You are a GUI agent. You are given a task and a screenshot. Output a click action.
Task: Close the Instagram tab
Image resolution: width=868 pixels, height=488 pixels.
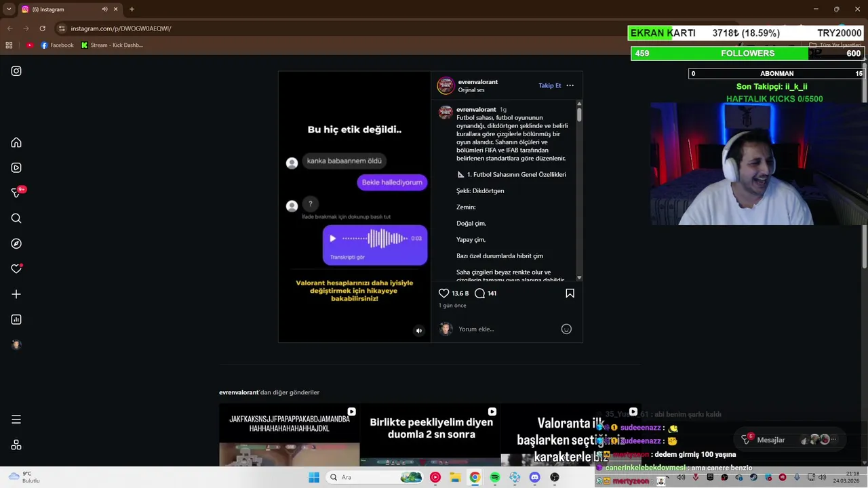pos(115,9)
